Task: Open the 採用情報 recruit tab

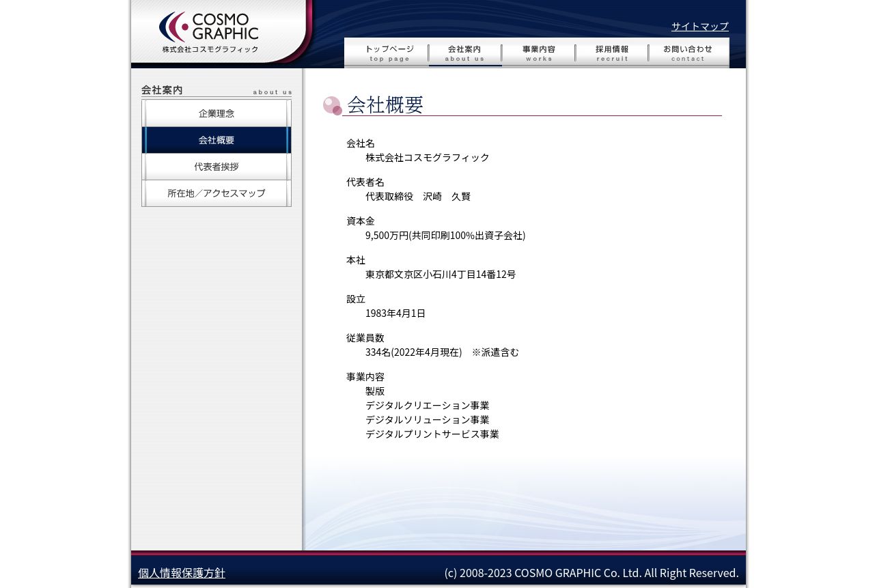Action: 612,53
